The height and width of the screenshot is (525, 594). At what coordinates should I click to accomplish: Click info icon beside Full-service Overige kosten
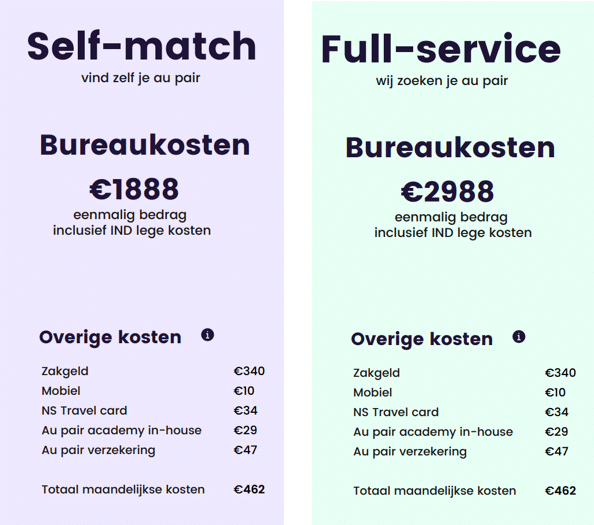[x=519, y=336]
